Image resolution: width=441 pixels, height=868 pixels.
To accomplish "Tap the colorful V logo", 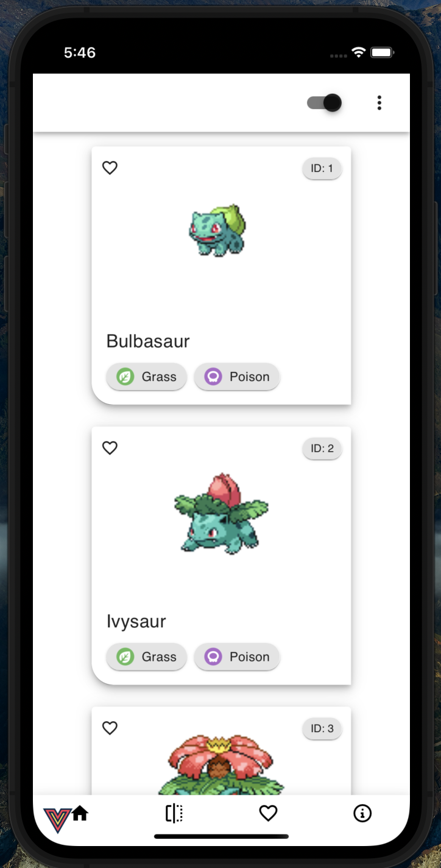I will 57,820.
